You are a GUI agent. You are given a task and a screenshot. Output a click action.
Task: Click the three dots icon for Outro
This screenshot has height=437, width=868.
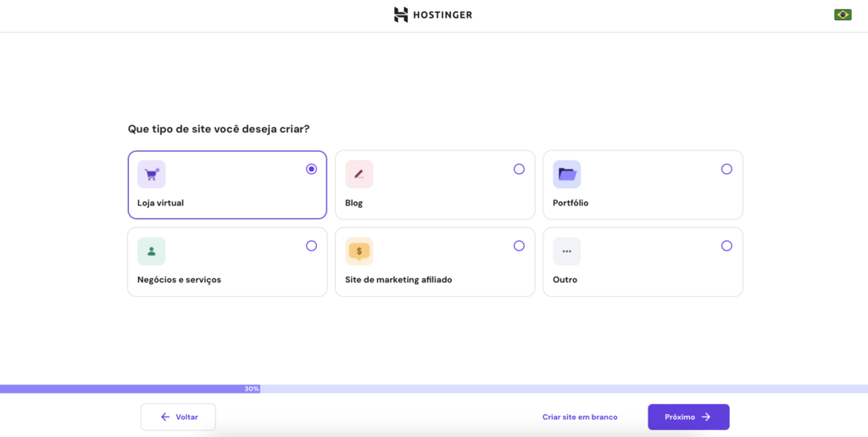pos(566,251)
